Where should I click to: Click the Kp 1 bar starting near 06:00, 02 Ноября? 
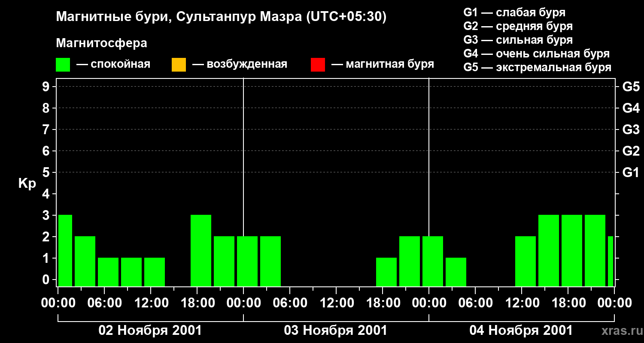(x=108, y=272)
